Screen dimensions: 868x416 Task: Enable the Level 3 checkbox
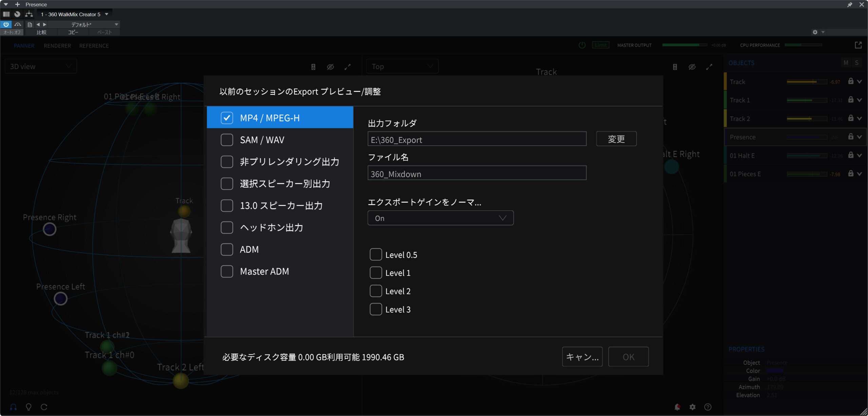376,309
